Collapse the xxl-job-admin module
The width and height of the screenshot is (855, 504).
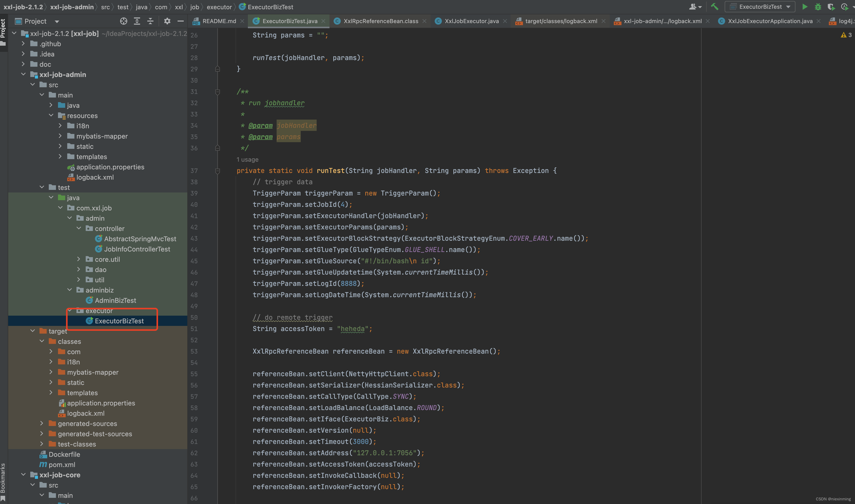pyautogui.click(x=23, y=74)
